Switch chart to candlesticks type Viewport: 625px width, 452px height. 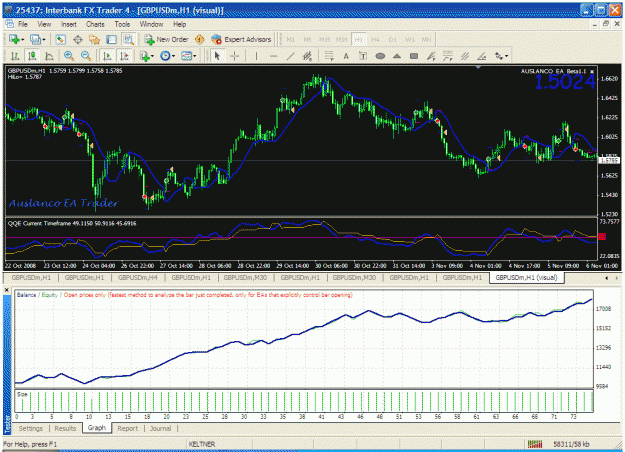pos(32,56)
